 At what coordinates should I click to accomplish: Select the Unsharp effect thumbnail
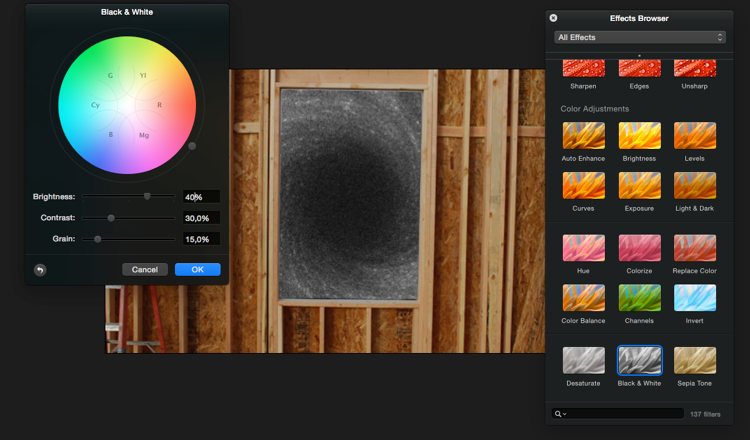(x=695, y=68)
